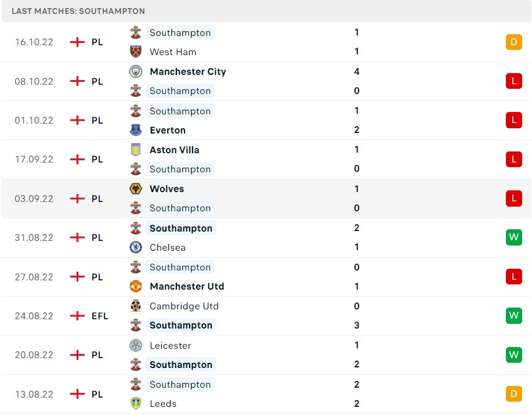Screen dimensions: 532x415
Task: Select the EFL competition label
Action: [x=100, y=316]
